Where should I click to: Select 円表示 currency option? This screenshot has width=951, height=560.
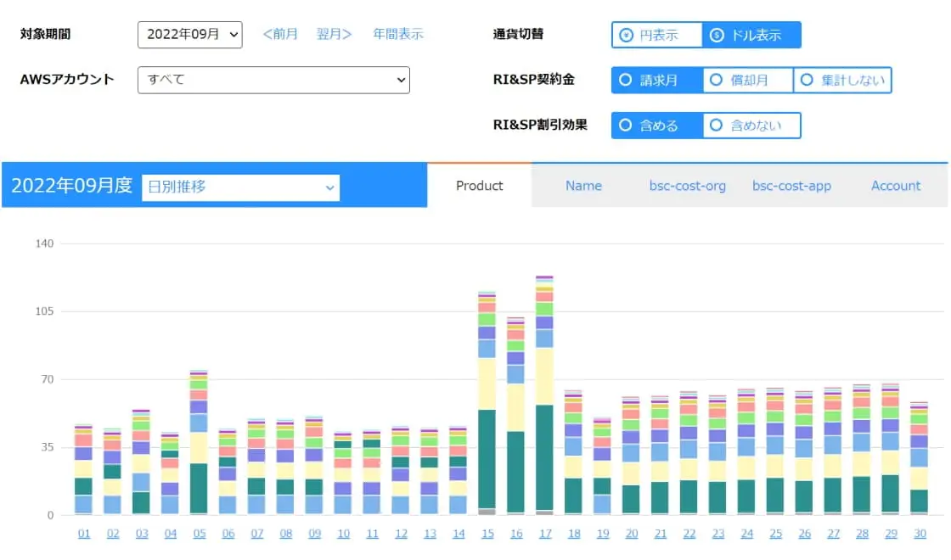(657, 35)
